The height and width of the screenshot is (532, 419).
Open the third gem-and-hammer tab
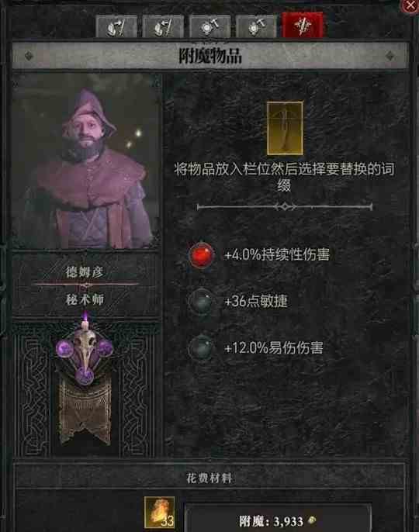tap(209, 26)
